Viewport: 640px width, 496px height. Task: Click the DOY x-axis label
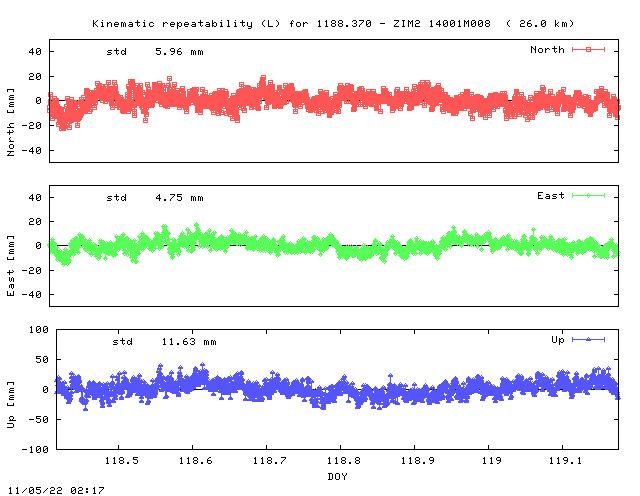pyautogui.click(x=337, y=476)
